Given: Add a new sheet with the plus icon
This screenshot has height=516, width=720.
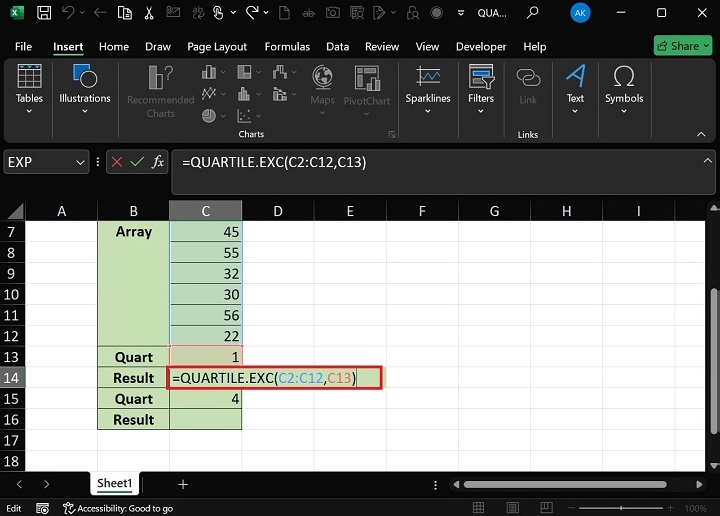Looking at the screenshot, I should 183,484.
